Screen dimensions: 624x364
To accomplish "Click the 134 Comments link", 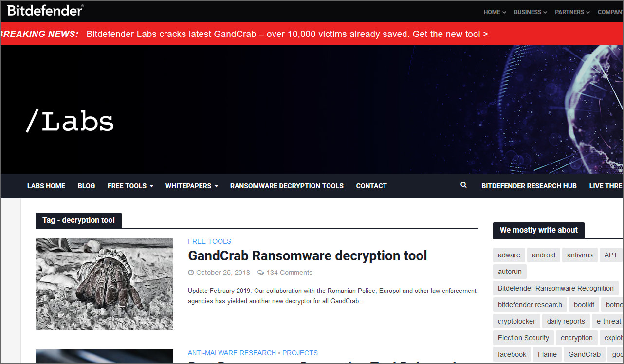I will click(x=289, y=273).
